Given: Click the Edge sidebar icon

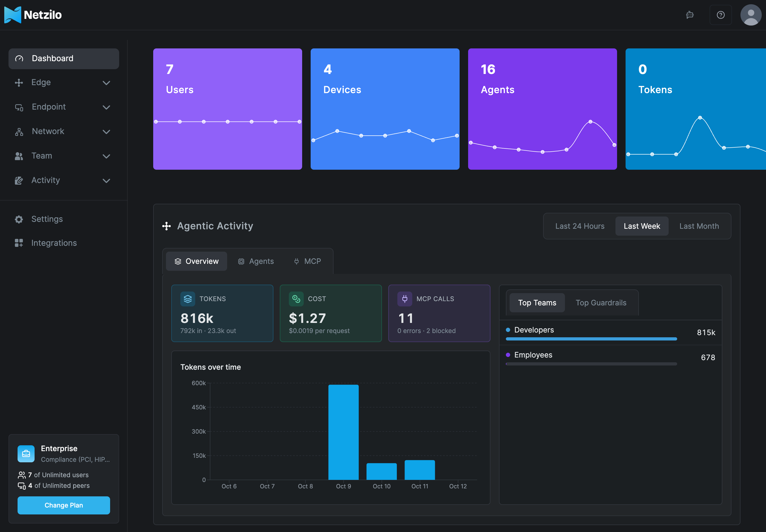Looking at the screenshot, I should pos(19,83).
